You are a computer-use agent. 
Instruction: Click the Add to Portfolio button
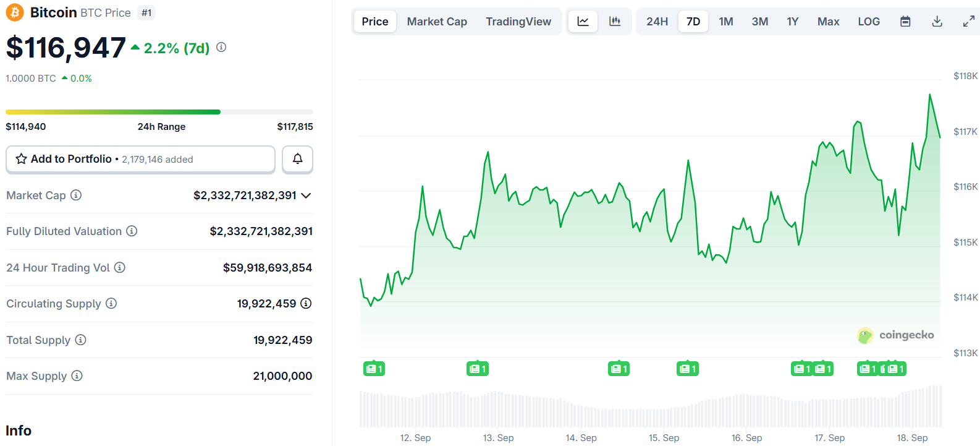tap(141, 159)
